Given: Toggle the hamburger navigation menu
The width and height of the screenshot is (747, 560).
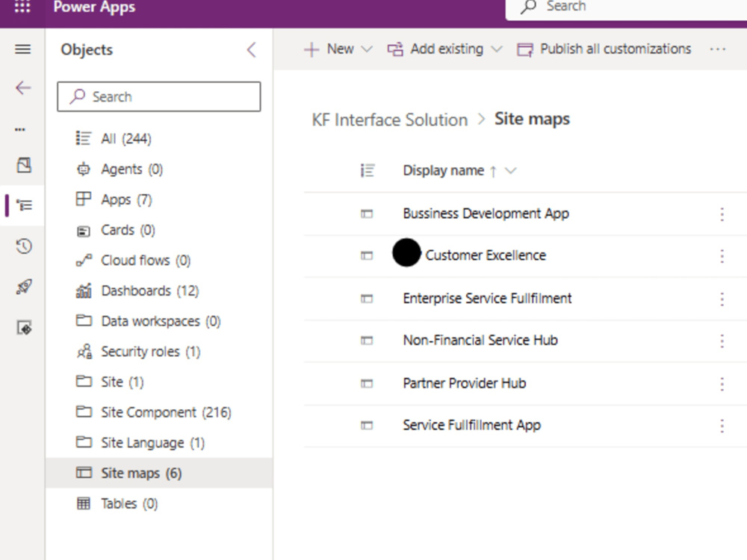Looking at the screenshot, I should coord(23,49).
